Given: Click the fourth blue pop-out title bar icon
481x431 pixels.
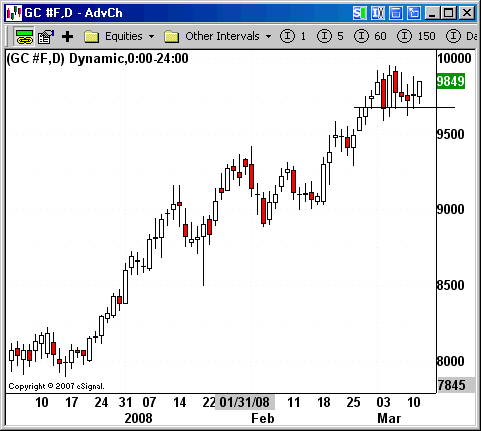Looking at the screenshot, I should 414,13.
